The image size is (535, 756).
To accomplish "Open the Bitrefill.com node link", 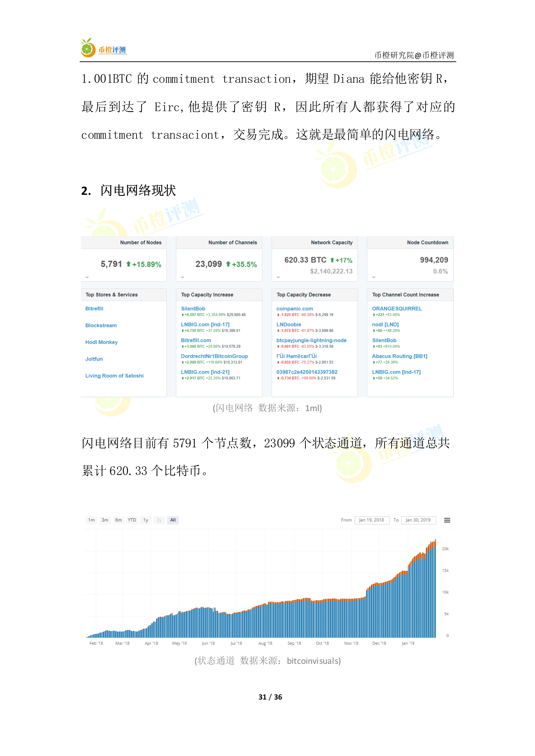I will [196, 340].
